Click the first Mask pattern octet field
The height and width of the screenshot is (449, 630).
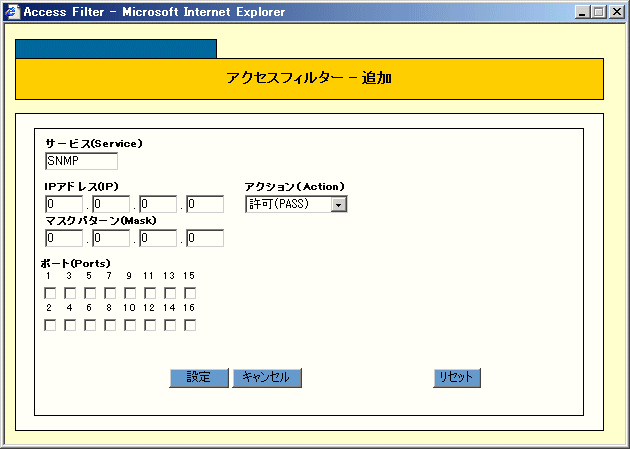pyautogui.click(x=64, y=238)
